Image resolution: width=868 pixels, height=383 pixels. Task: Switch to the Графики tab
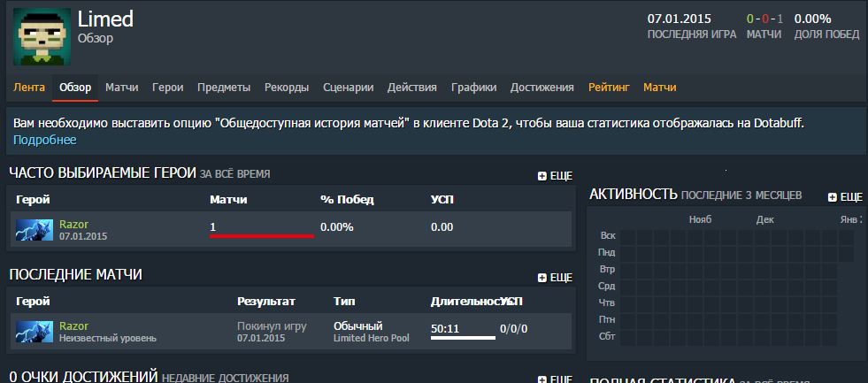(473, 88)
